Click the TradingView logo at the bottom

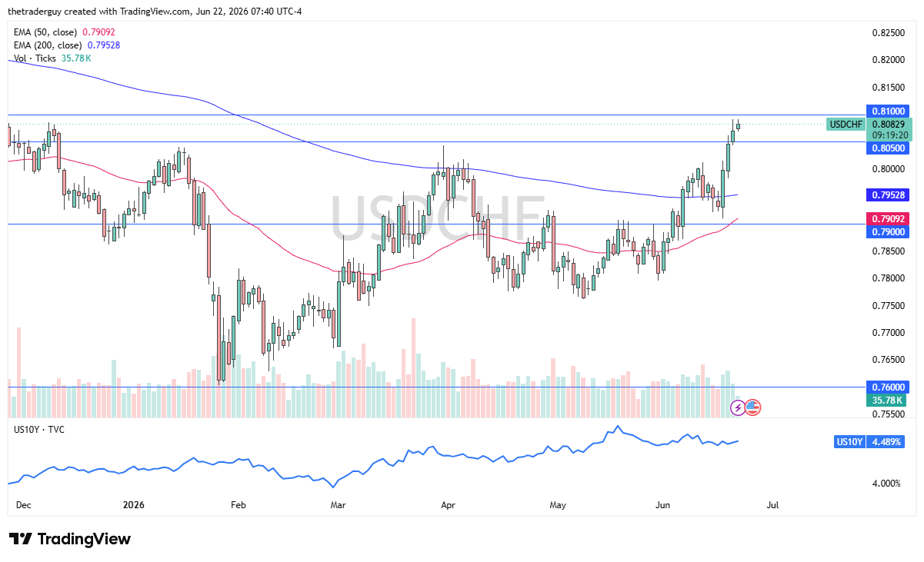coord(70,539)
